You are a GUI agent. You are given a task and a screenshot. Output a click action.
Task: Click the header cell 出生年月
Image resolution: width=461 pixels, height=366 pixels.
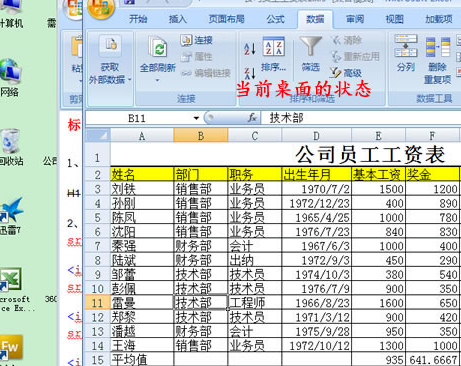pyautogui.click(x=317, y=174)
